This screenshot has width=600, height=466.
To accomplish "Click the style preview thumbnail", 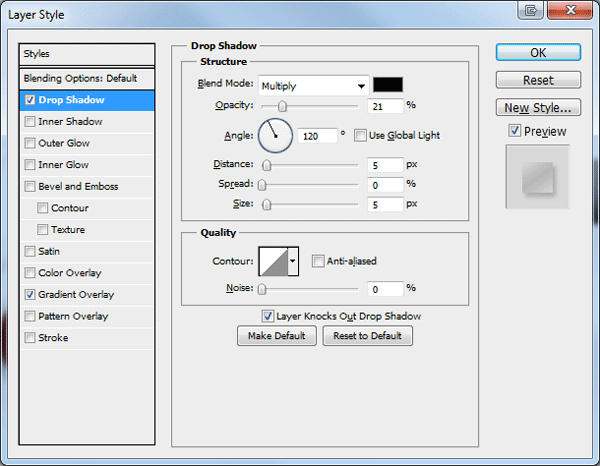I will pos(538,176).
